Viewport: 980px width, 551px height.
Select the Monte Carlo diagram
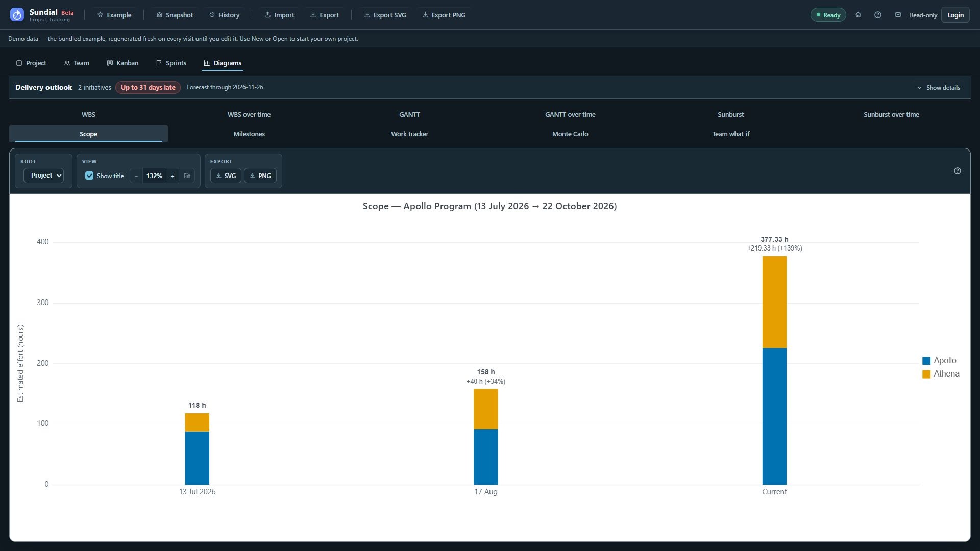pyautogui.click(x=570, y=134)
